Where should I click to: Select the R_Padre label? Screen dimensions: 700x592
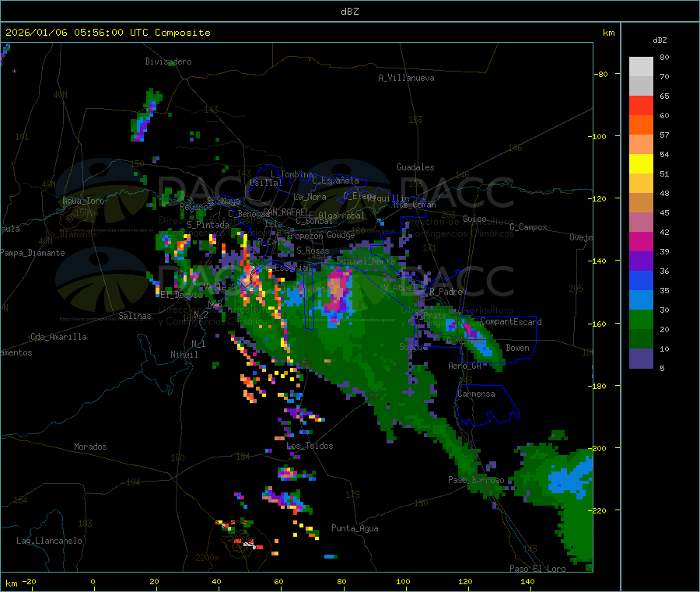[446, 292]
